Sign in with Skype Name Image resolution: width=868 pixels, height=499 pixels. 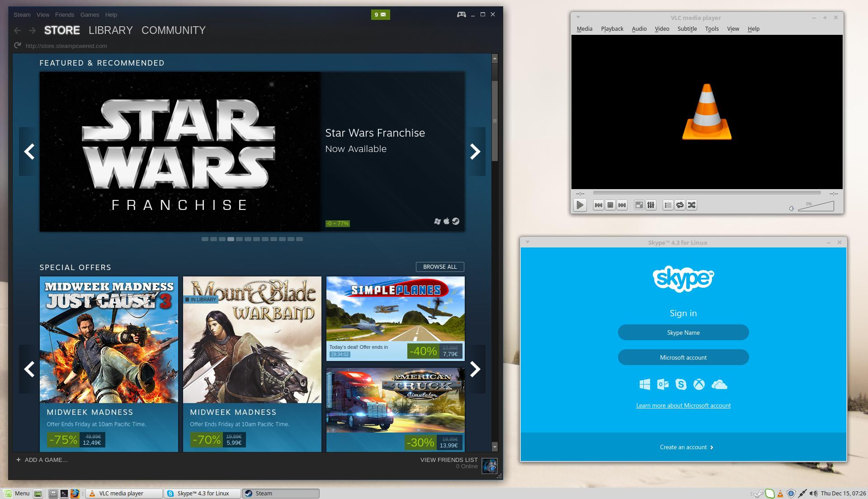coord(683,333)
